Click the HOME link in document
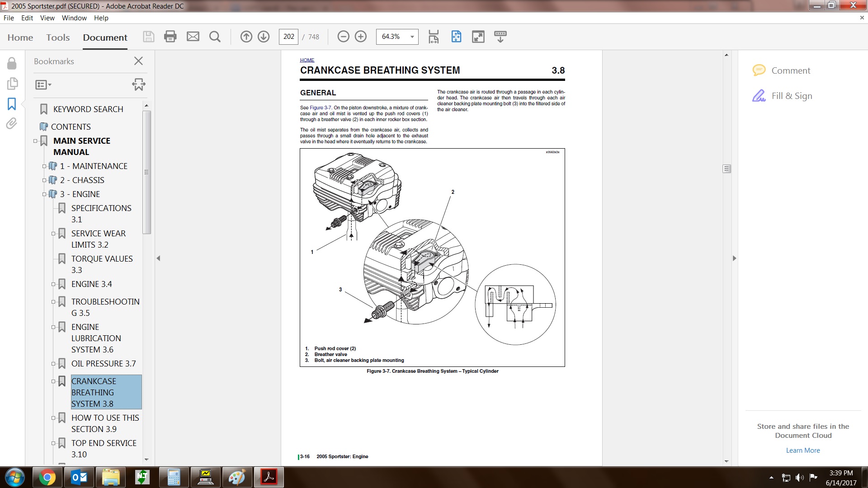The height and width of the screenshot is (488, 868). pos(307,60)
